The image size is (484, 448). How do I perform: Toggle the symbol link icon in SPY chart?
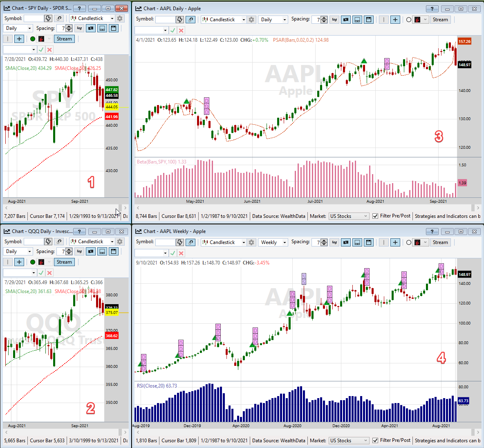(x=59, y=18)
